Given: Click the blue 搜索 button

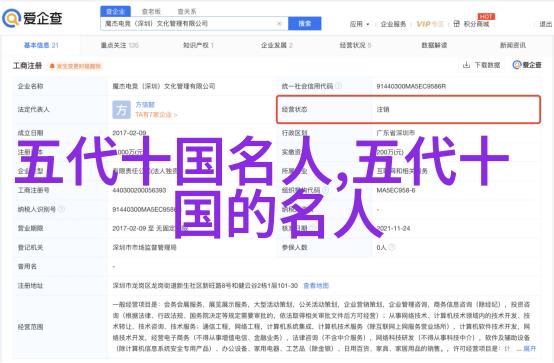Looking at the screenshot, I should (305, 24).
